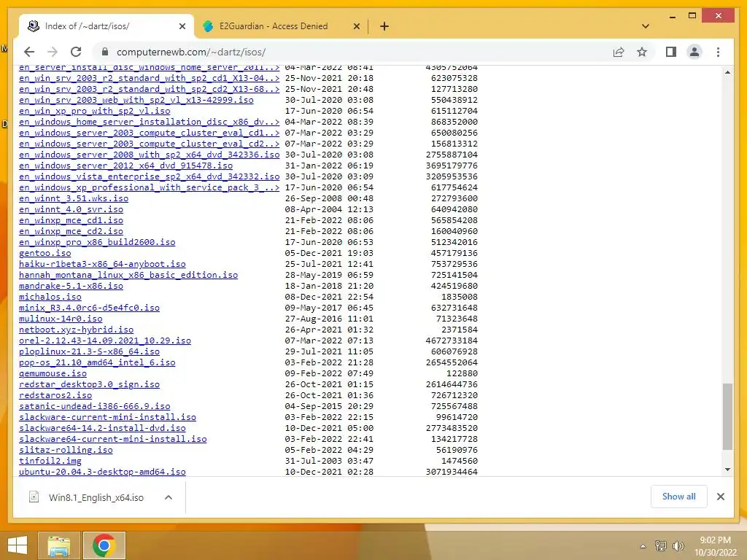Click hannah_montana_linux_x86_basic_edition.iso link

pyautogui.click(x=128, y=275)
